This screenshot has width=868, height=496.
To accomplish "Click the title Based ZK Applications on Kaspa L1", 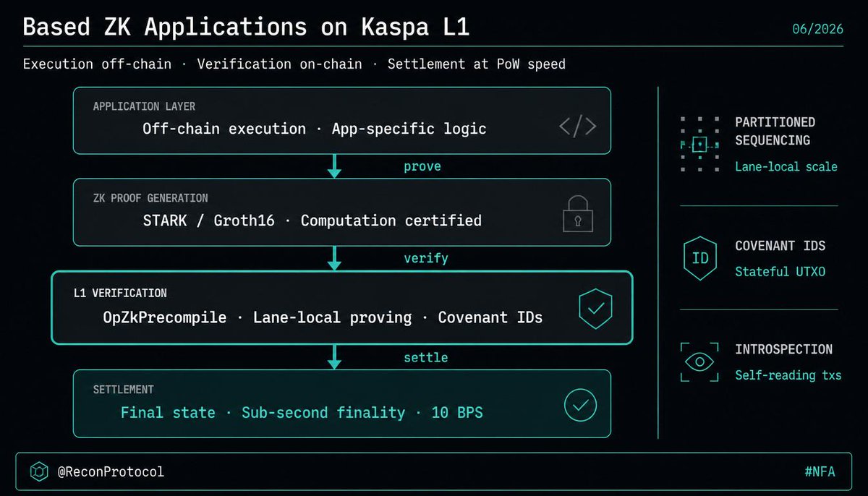I will coord(246,27).
